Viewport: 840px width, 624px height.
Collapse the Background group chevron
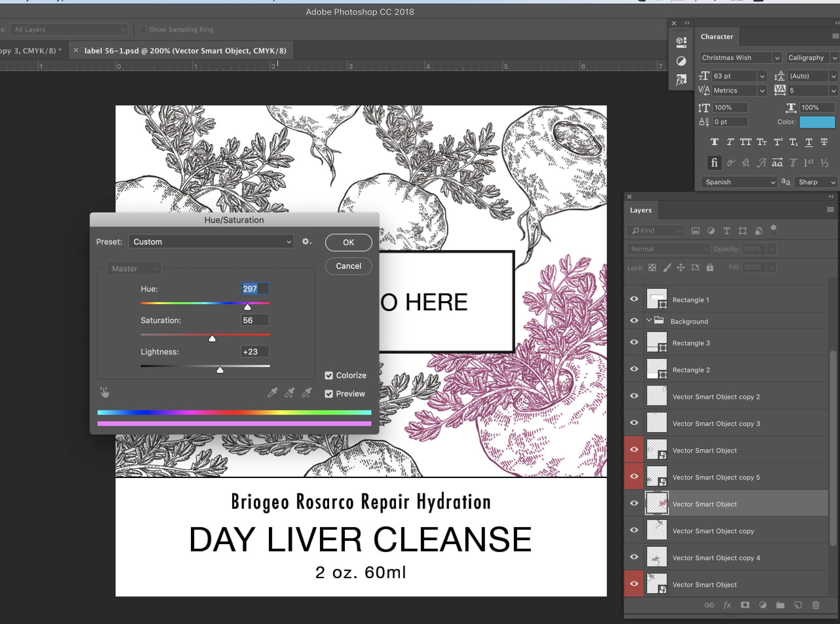[649, 320]
